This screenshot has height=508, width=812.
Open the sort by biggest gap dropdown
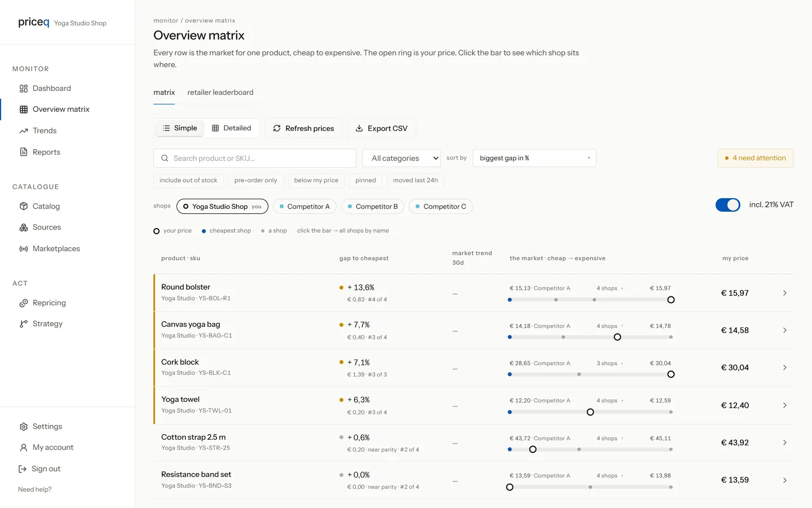click(x=535, y=158)
